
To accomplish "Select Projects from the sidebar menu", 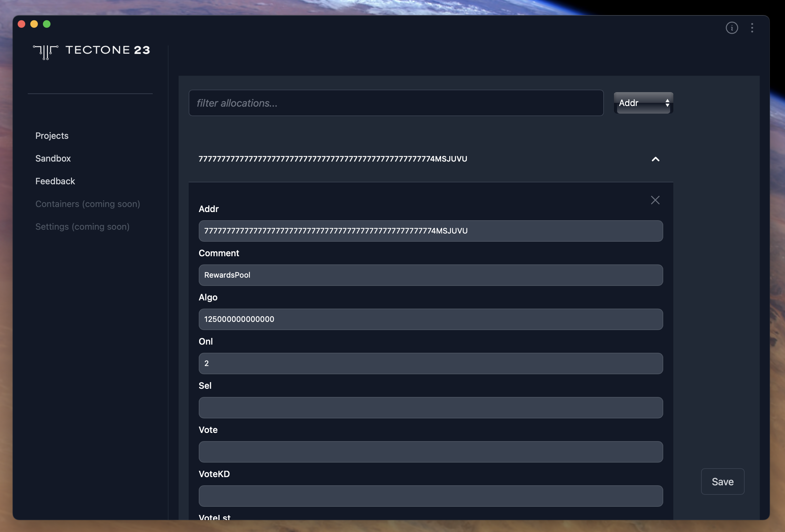I will pyautogui.click(x=52, y=135).
